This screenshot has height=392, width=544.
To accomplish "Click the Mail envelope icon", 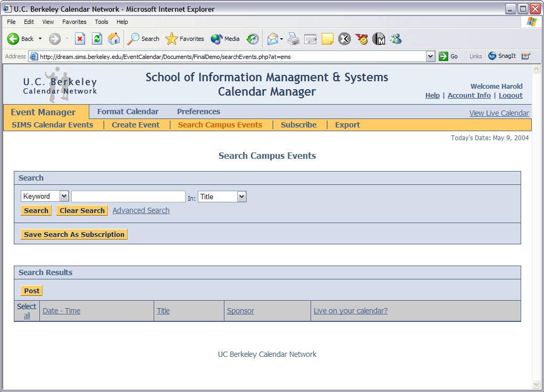I will tap(273, 39).
